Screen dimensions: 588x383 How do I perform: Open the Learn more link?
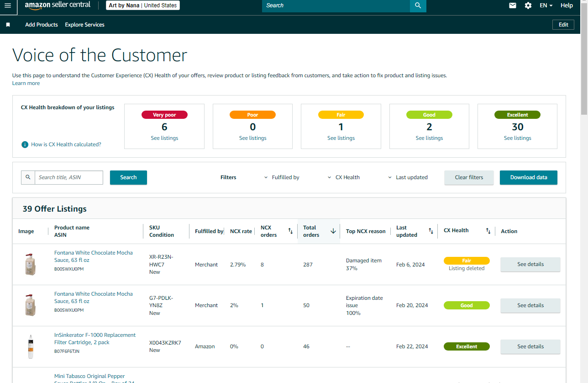26,83
